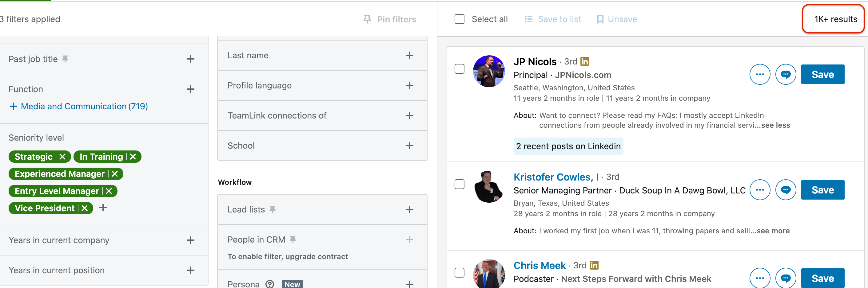Check the Select all checkbox
This screenshot has height=288, width=868.
(x=459, y=19)
